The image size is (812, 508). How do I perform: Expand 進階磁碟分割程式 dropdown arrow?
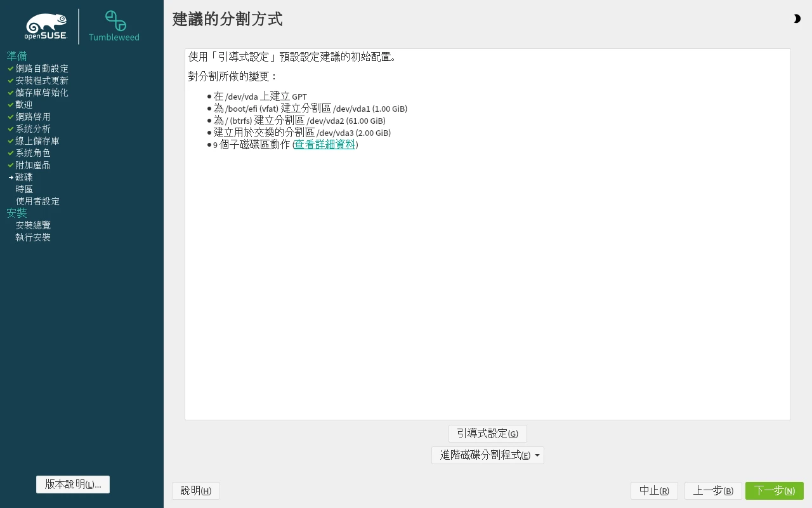pyautogui.click(x=537, y=455)
